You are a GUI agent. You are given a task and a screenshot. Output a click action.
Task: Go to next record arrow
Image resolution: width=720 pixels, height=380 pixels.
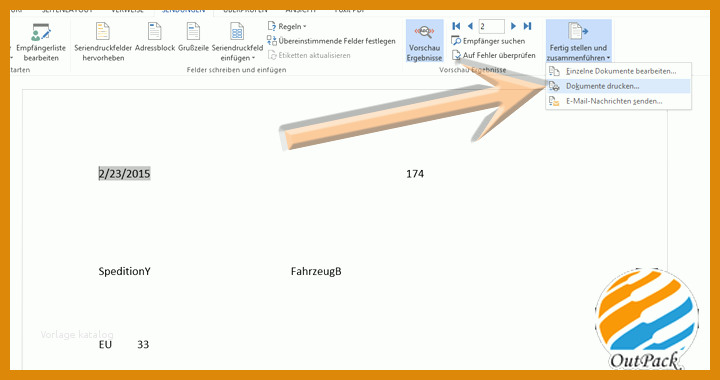click(x=513, y=26)
